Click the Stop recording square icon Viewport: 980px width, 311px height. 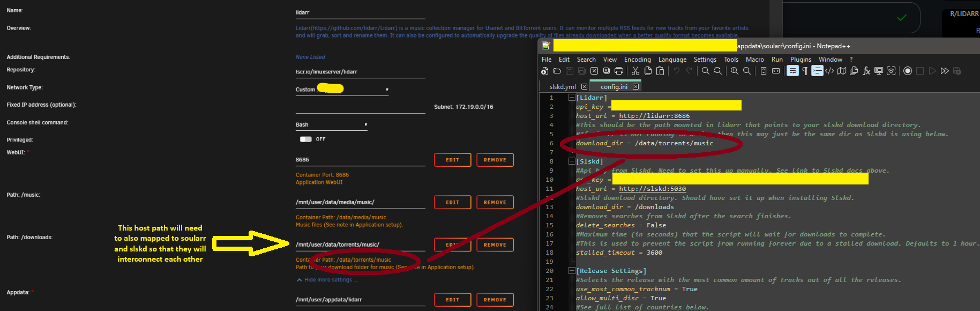click(x=920, y=71)
